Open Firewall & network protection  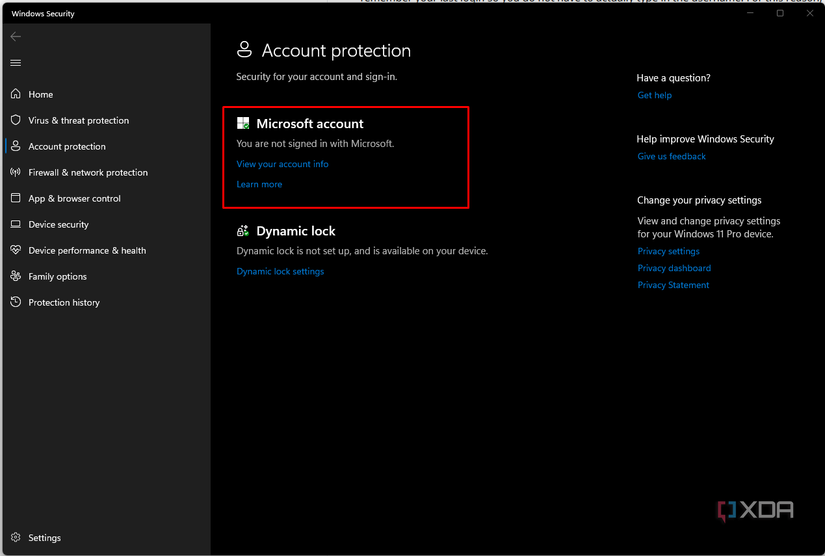88,173
